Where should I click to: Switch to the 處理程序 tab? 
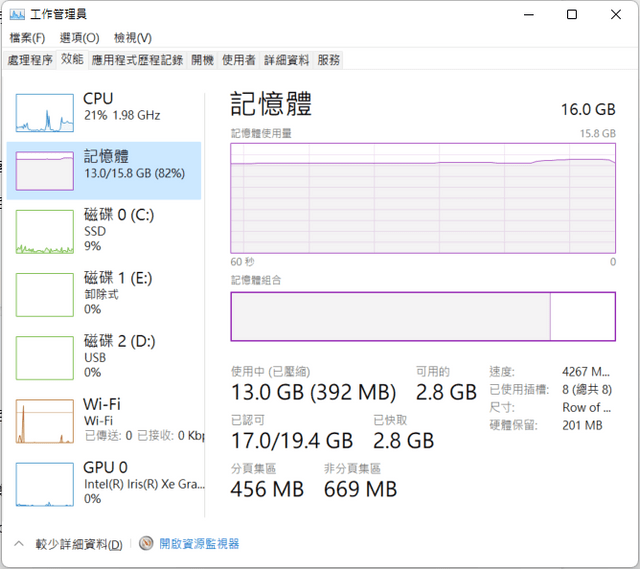pyautogui.click(x=30, y=60)
